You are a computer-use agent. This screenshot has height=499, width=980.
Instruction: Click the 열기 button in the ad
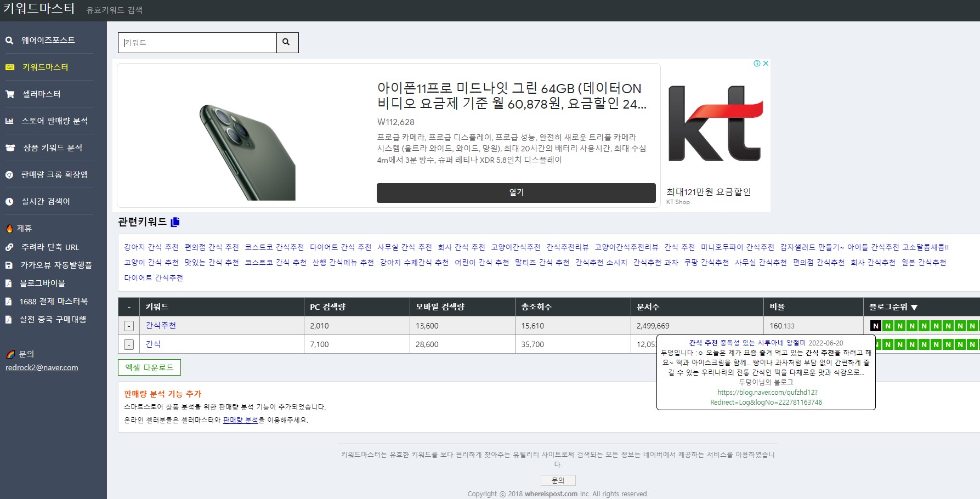(516, 193)
